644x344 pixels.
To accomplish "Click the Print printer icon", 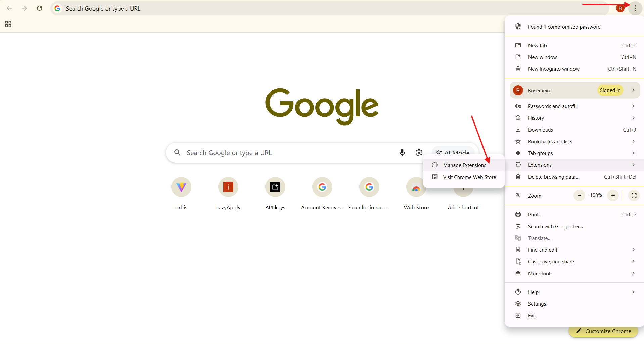I will [x=518, y=214].
